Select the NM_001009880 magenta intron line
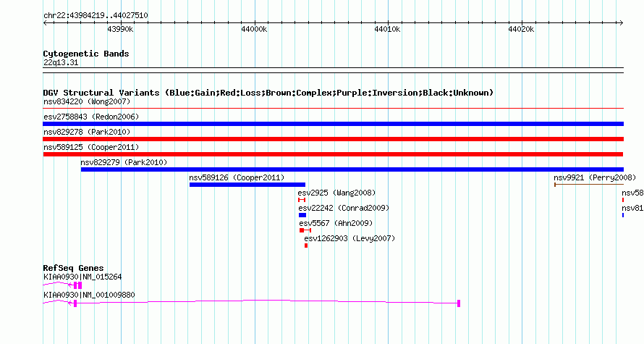The height and width of the screenshot is (344, 644). (267, 302)
